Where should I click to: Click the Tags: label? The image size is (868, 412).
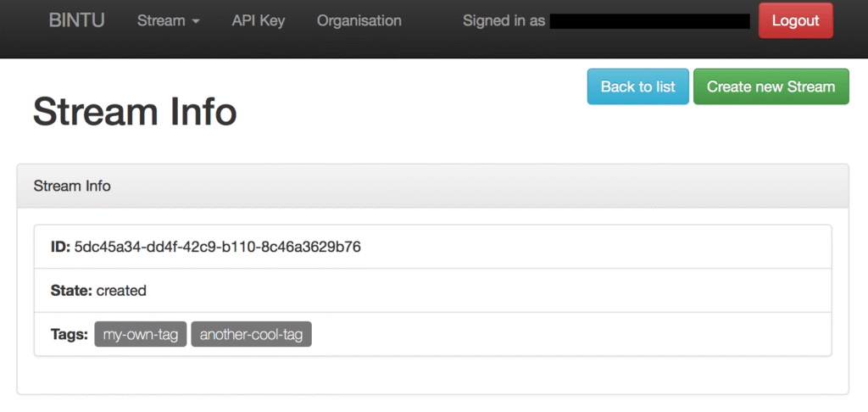(x=69, y=335)
